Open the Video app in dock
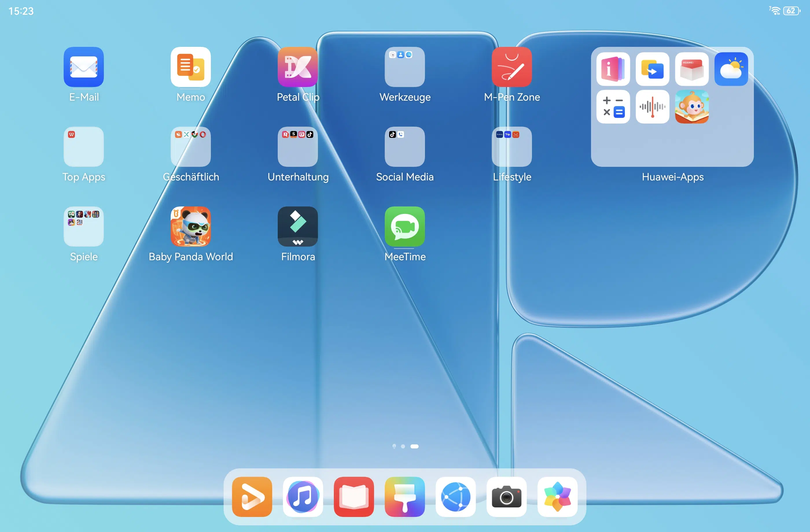The image size is (810, 532). [252, 497]
